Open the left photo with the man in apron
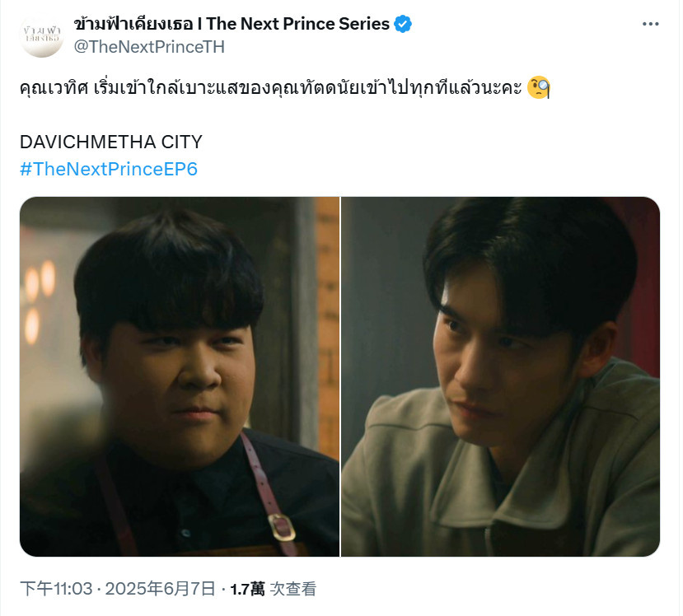This screenshot has height=616, width=683. pos(180,376)
